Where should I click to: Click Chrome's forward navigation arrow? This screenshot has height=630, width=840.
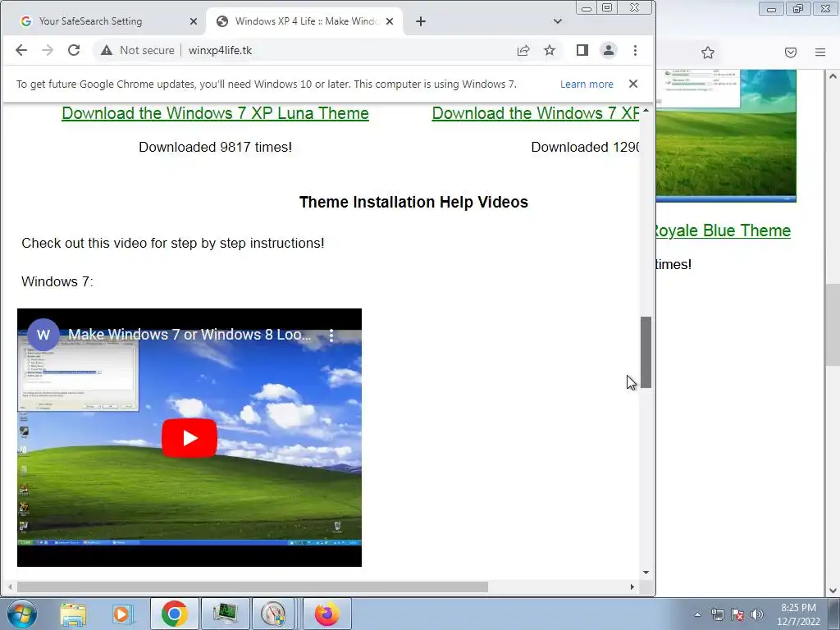click(48, 50)
